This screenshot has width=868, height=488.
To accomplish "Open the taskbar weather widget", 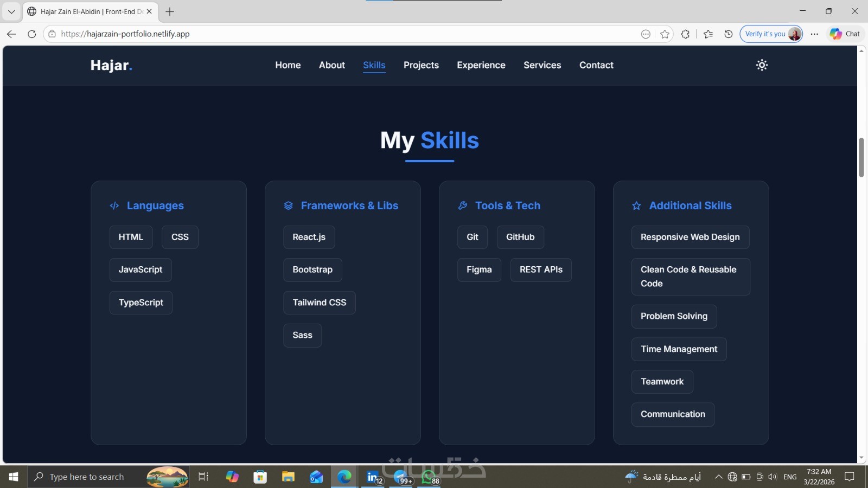I will pos(663,477).
